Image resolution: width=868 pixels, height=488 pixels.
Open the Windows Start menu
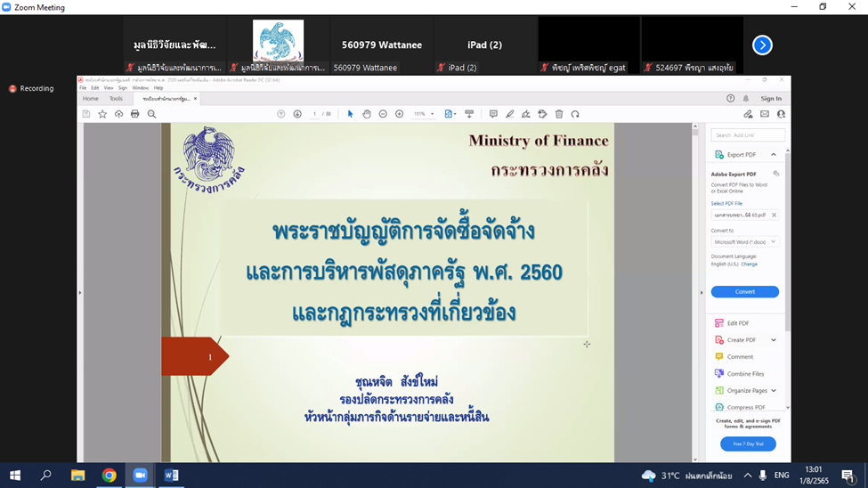[15, 476]
